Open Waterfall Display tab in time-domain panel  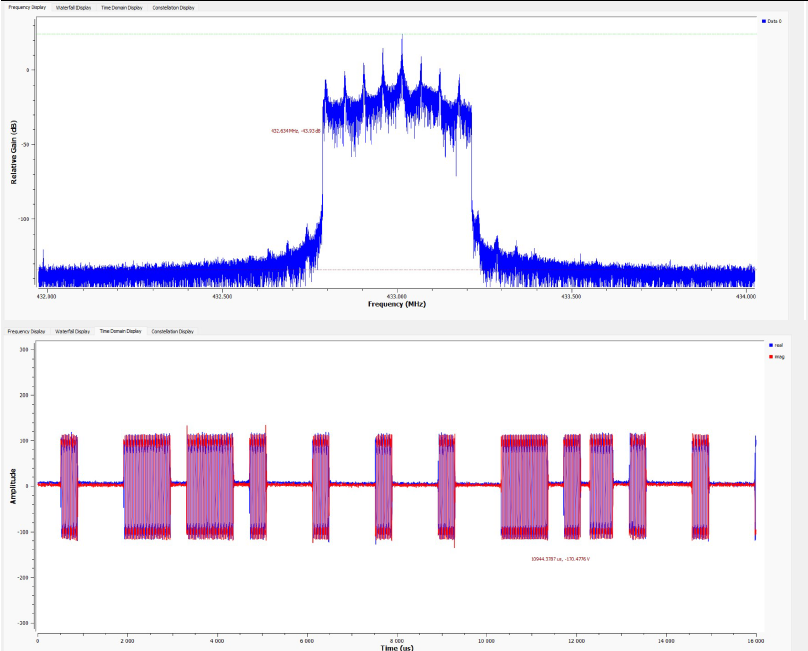[73, 331]
